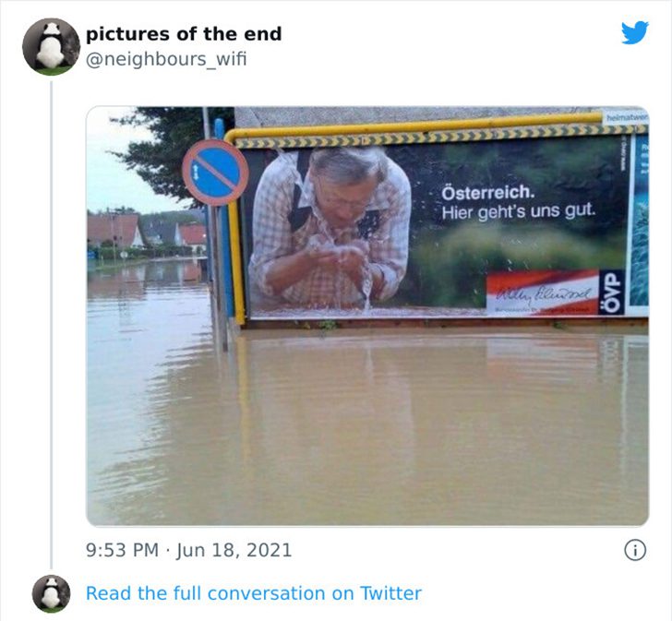
Task: Open the "pictures of the end" profile name
Action: [x=184, y=34]
